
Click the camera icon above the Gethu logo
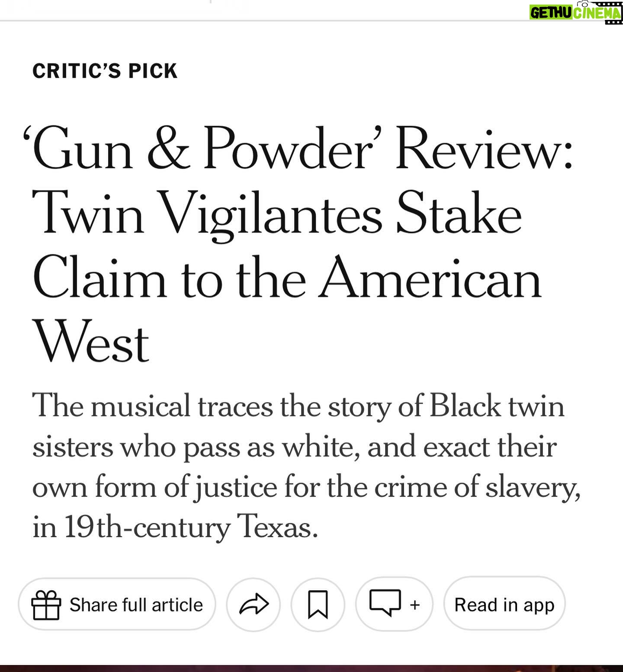(584, 3)
